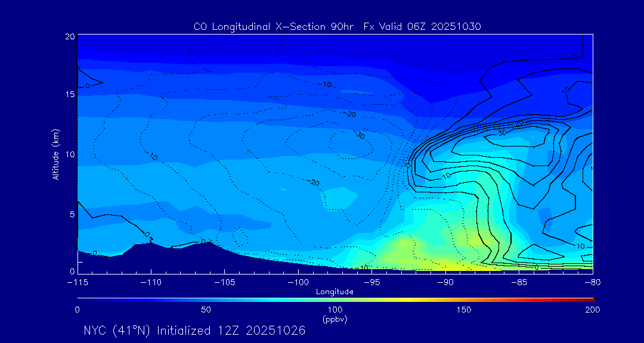The height and width of the screenshot is (343, 644).
Task: Select longitude tick label "-105"
Action: (x=224, y=283)
